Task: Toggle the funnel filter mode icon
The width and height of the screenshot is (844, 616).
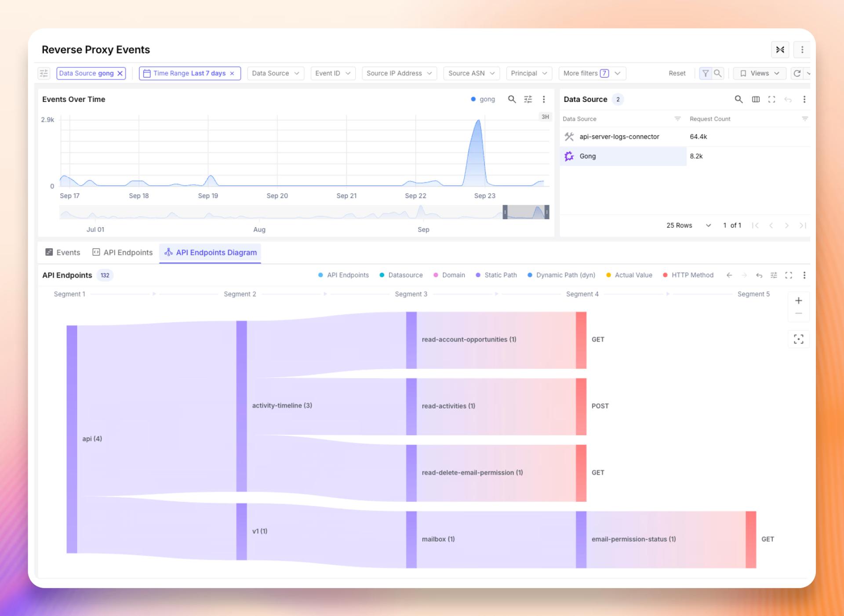Action: [x=705, y=73]
